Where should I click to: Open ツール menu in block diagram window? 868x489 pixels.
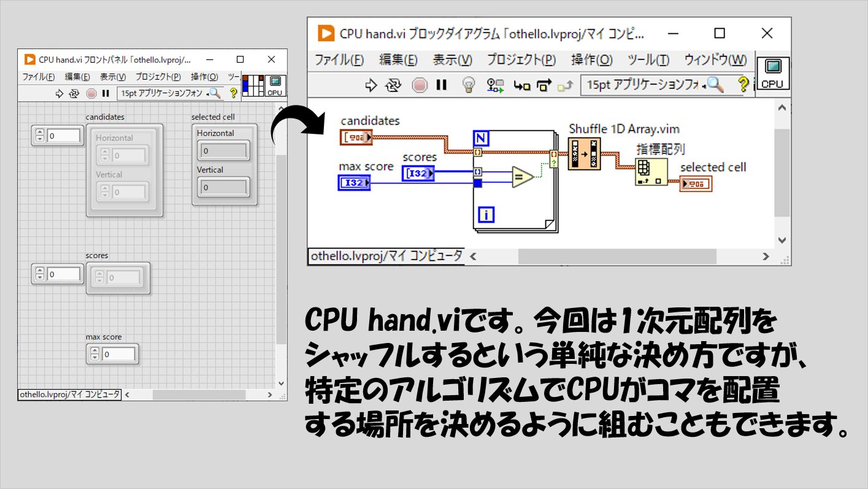(648, 60)
